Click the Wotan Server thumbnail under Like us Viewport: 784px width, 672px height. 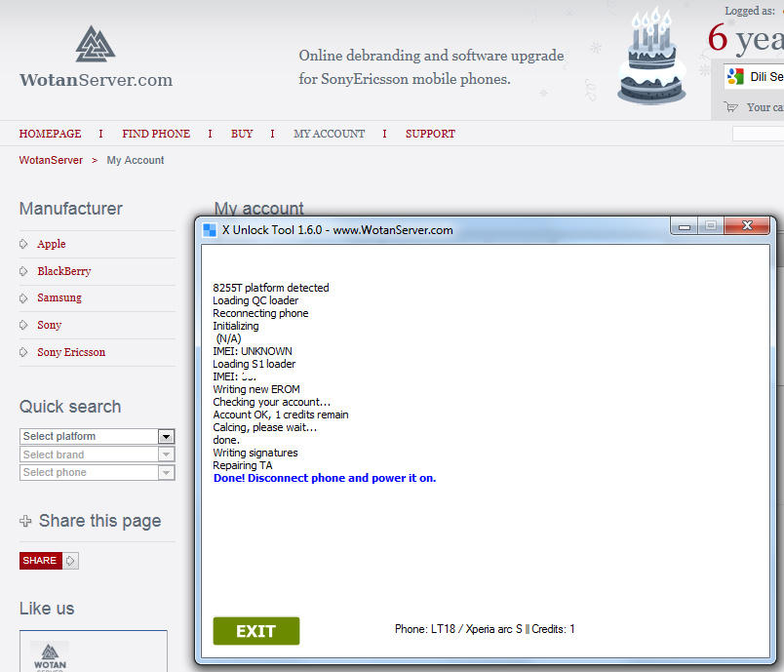tap(50, 656)
